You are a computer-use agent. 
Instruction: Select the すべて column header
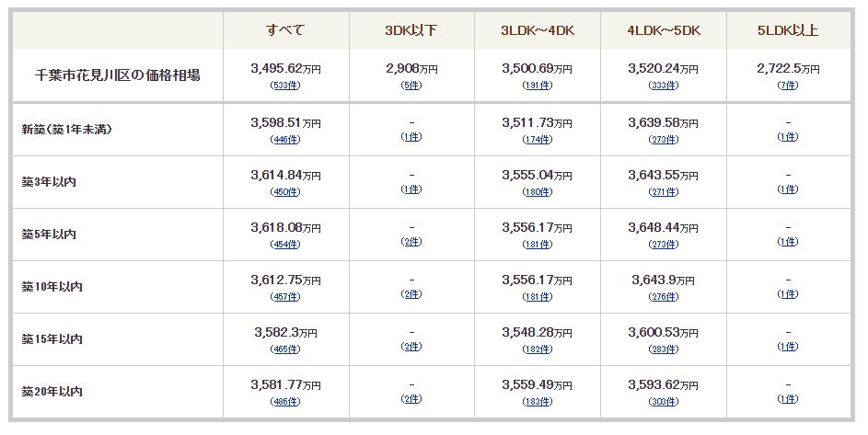(x=285, y=29)
